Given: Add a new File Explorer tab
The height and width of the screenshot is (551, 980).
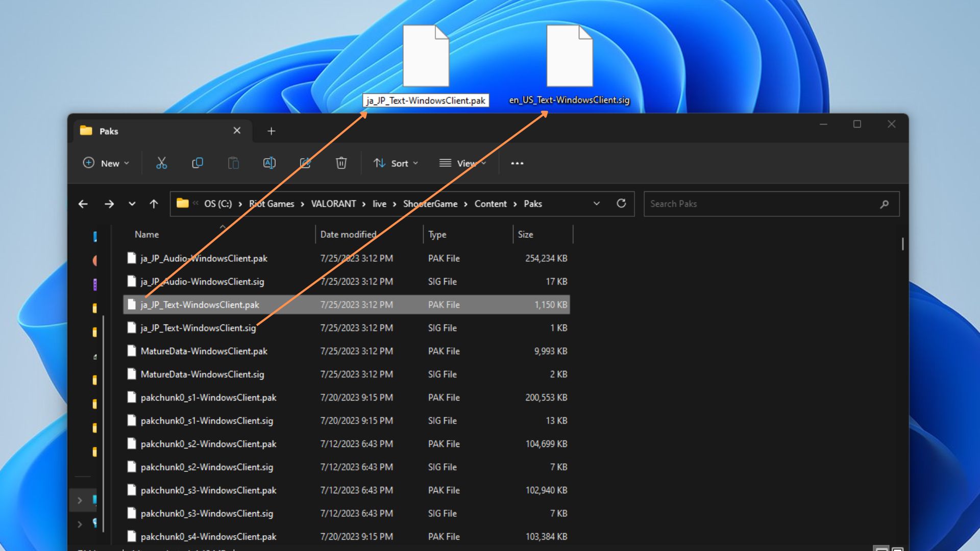Looking at the screenshot, I should click(272, 131).
